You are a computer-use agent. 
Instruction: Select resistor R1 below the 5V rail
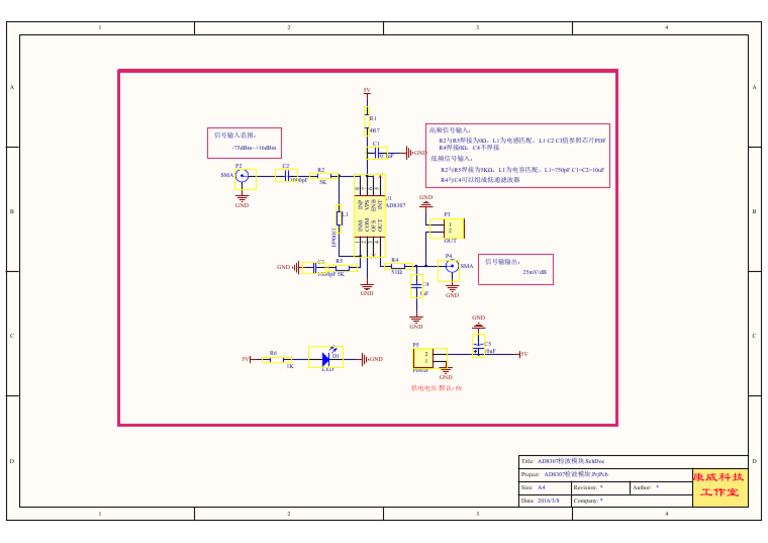(x=366, y=121)
